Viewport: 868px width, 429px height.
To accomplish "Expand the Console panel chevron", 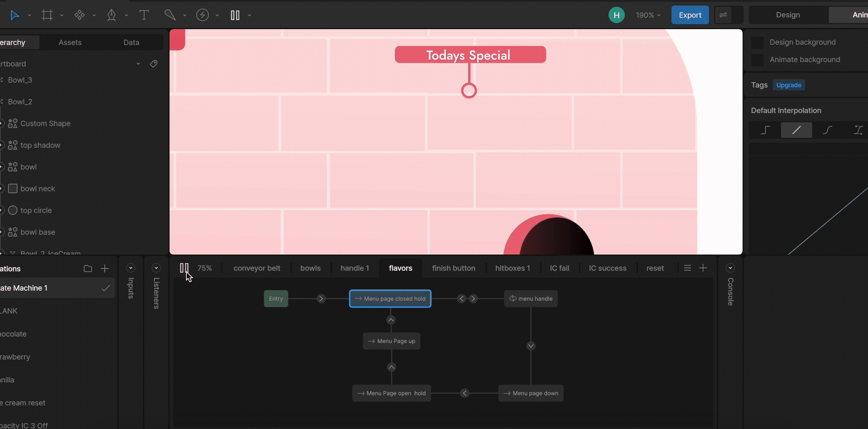I will [730, 268].
